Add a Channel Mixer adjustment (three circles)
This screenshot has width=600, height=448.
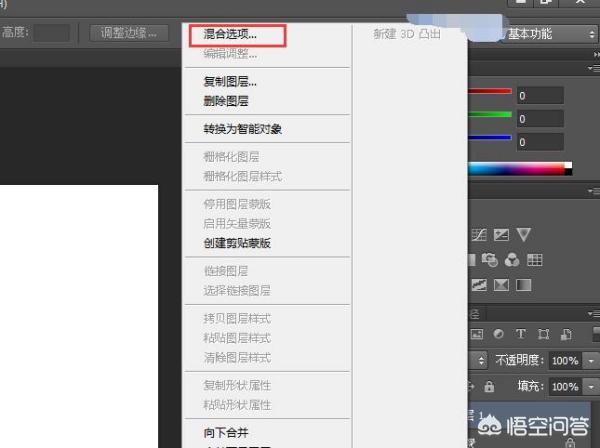point(512,260)
